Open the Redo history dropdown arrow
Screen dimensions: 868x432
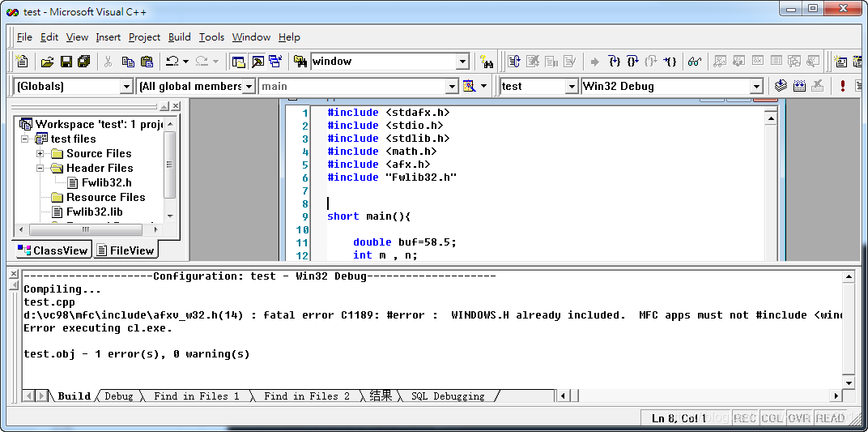click(215, 62)
